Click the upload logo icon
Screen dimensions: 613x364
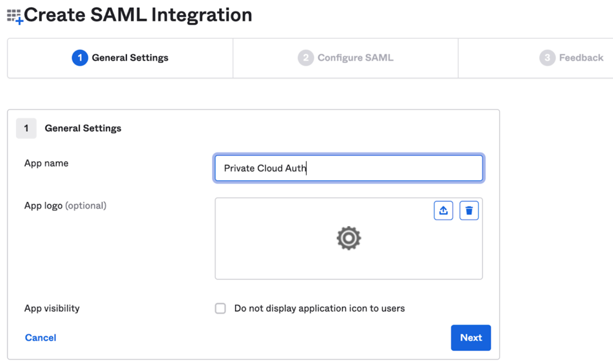click(444, 210)
